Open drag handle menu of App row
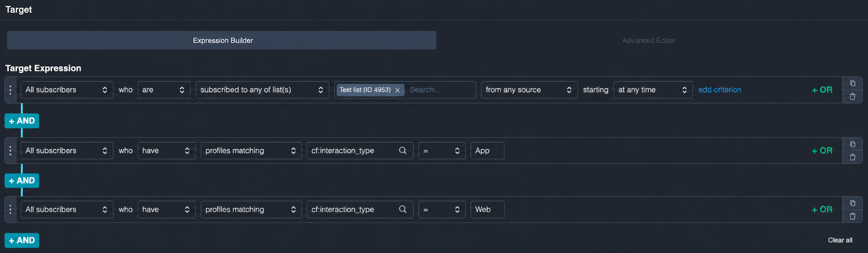 [10, 151]
